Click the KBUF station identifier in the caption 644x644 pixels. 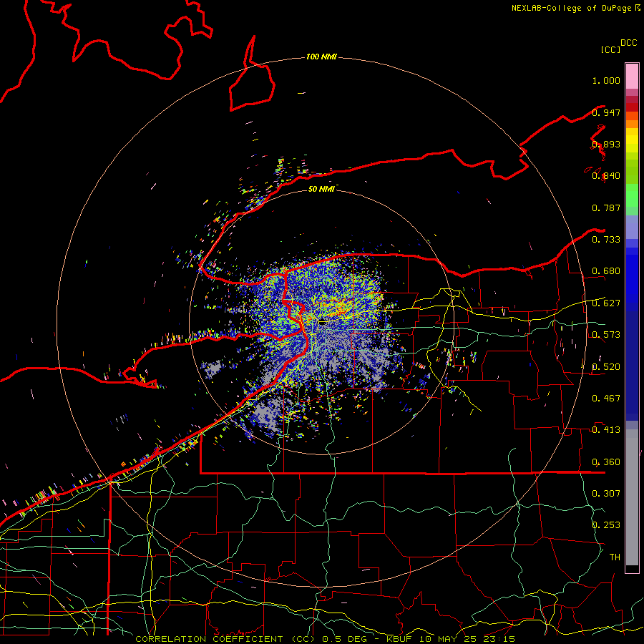pos(399,639)
